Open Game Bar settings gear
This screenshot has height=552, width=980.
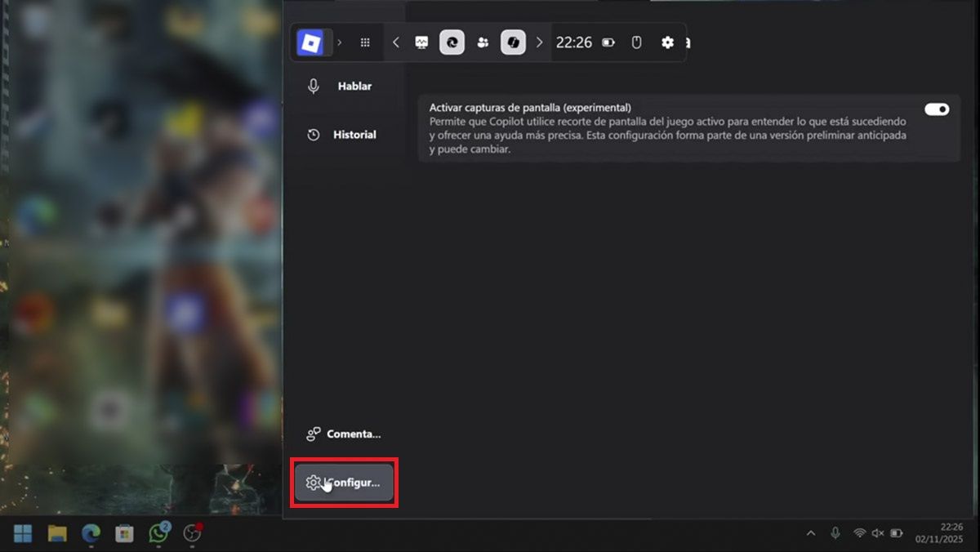point(667,42)
